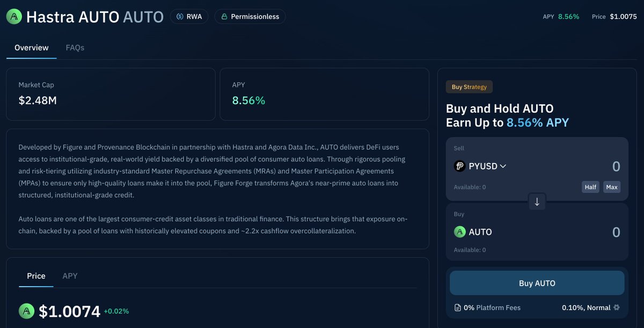Click the Platform Fees document icon
This screenshot has height=328, width=644.
(x=458, y=308)
